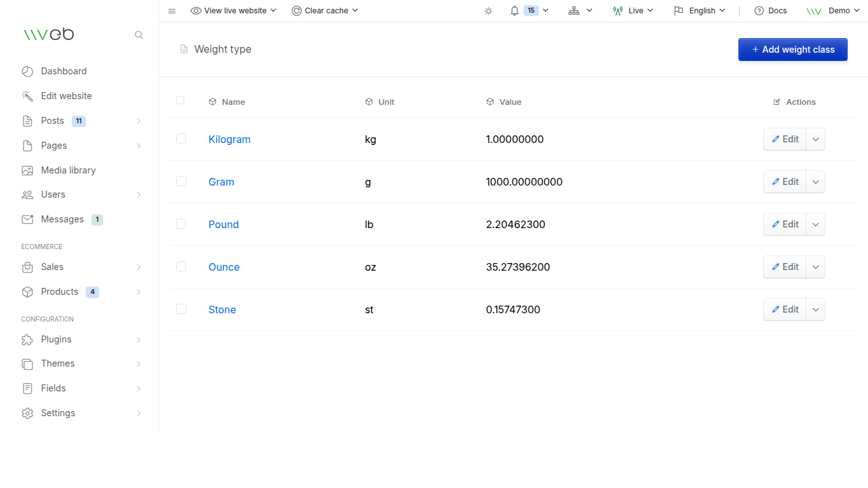Check the Stone row checkbox
This screenshot has height=488, width=868.
coord(181,309)
